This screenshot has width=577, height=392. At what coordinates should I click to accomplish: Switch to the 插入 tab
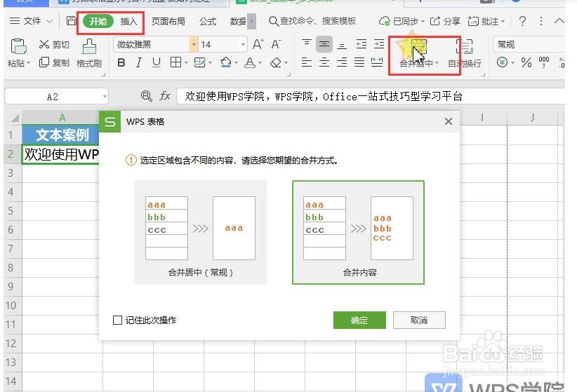click(x=128, y=21)
